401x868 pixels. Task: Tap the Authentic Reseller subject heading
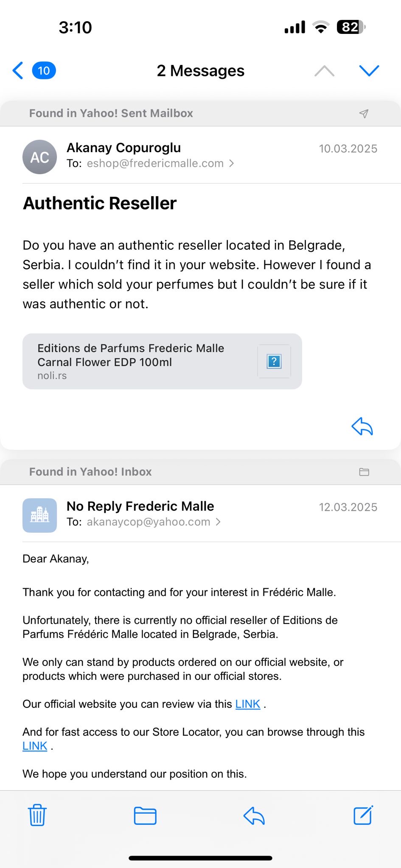click(100, 203)
